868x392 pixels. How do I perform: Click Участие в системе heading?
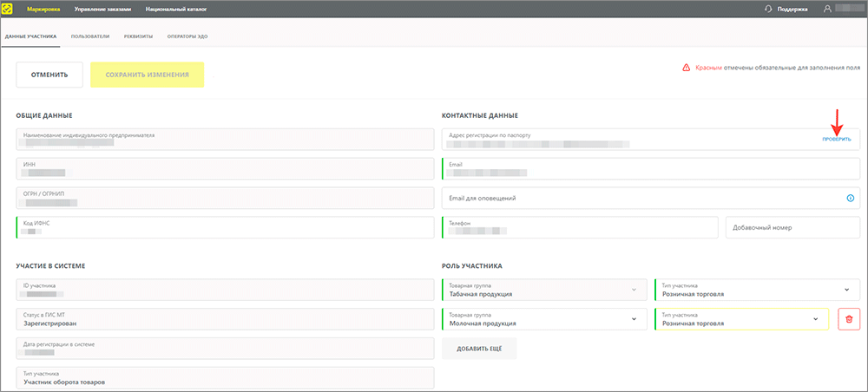coord(50,266)
